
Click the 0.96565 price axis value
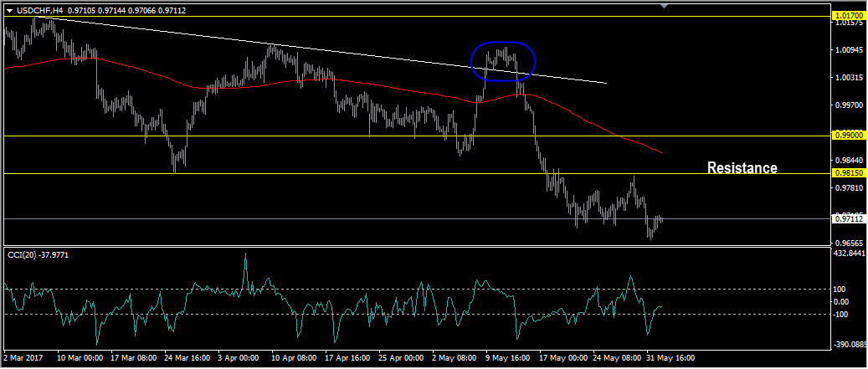(x=850, y=243)
